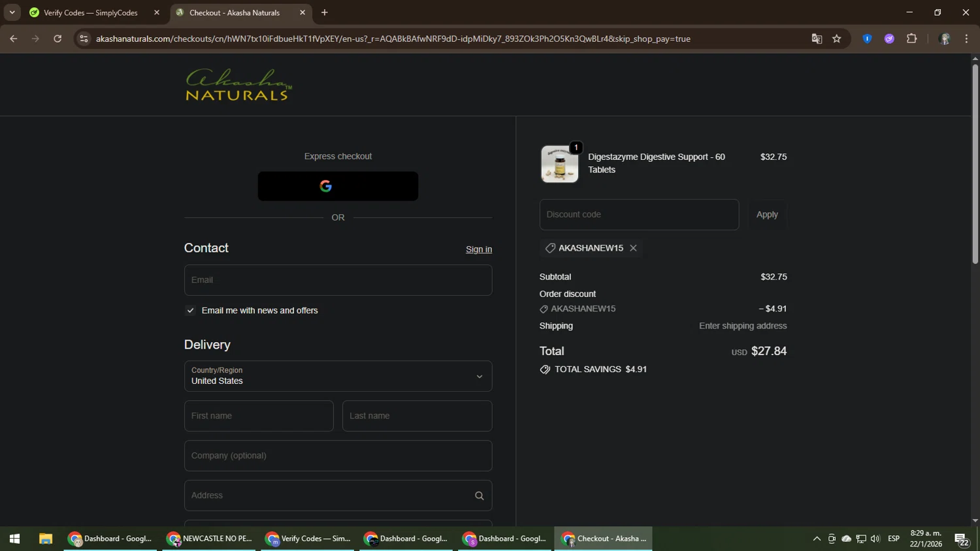
Task: Open the Extensions puzzle menu
Action: tap(912, 39)
